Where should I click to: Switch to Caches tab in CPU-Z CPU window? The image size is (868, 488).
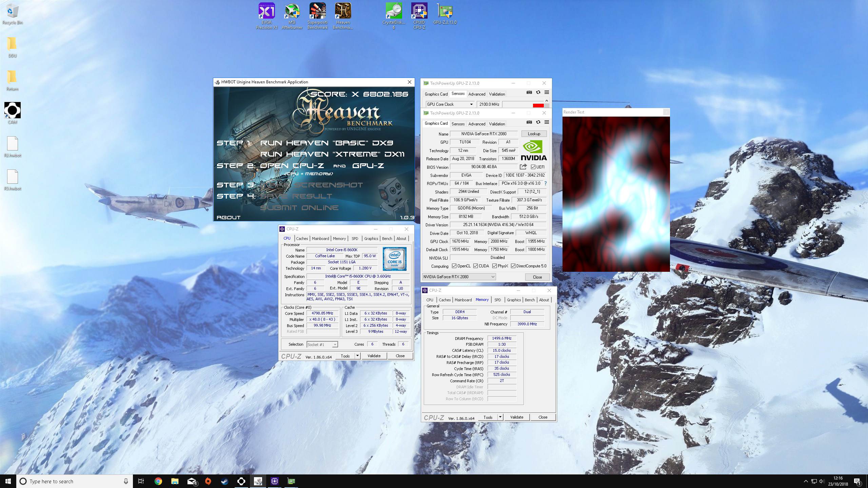point(302,239)
